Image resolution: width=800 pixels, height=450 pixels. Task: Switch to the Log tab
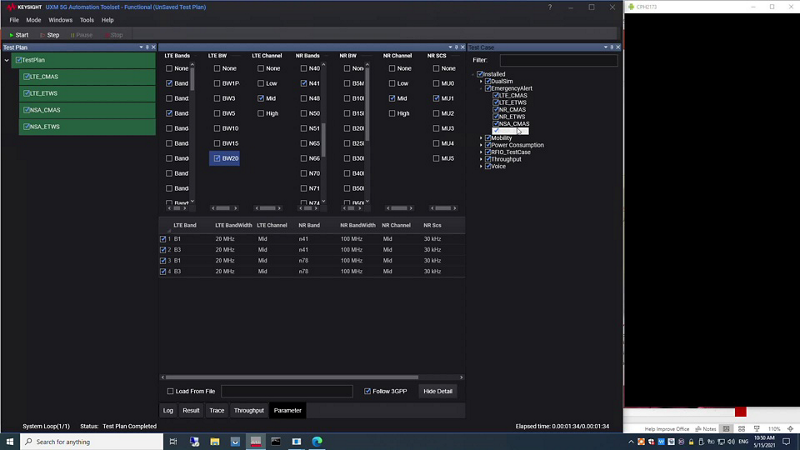(x=168, y=410)
